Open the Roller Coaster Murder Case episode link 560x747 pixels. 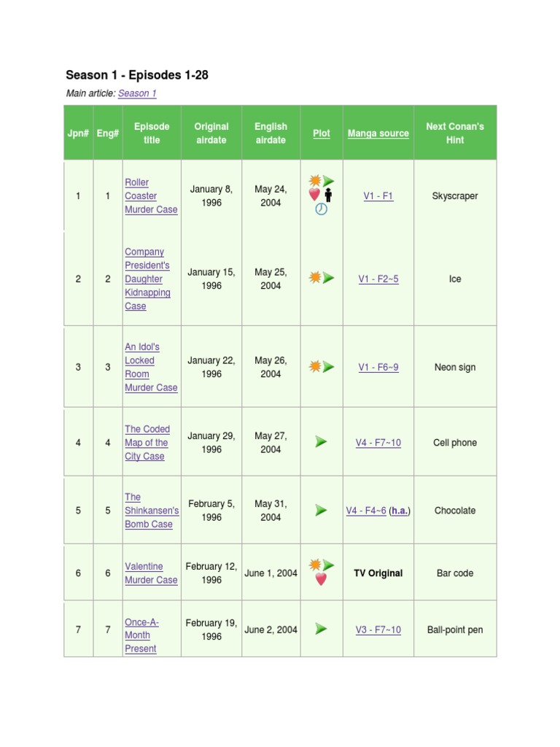(x=151, y=196)
